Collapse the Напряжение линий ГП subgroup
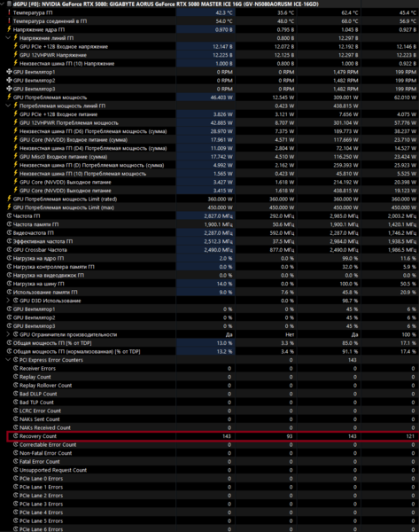 point(9,38)
